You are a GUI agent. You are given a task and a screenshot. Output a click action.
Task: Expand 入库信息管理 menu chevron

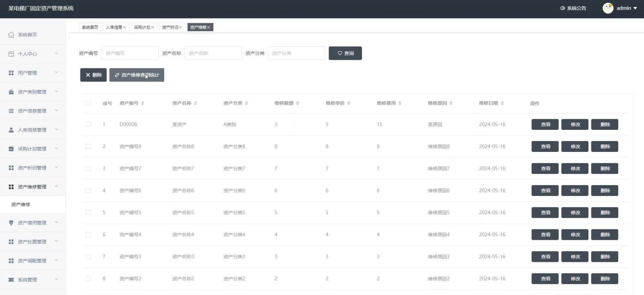click(x=56, y=129)
